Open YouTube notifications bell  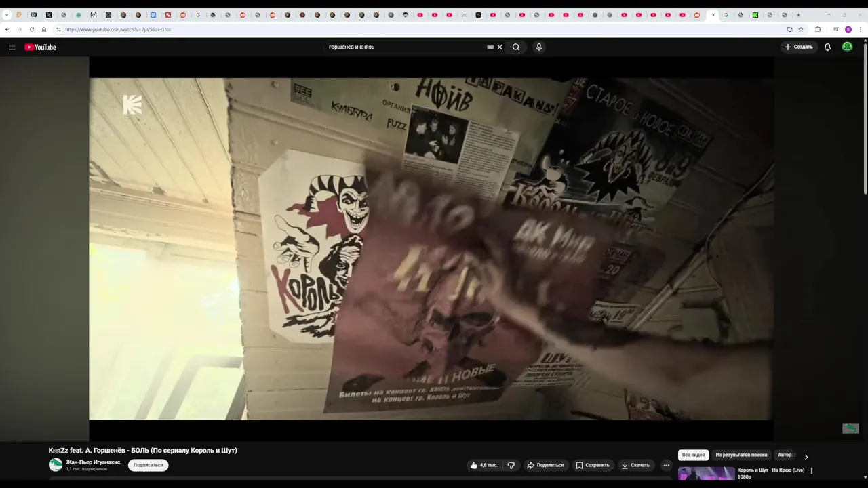[827, 47]
